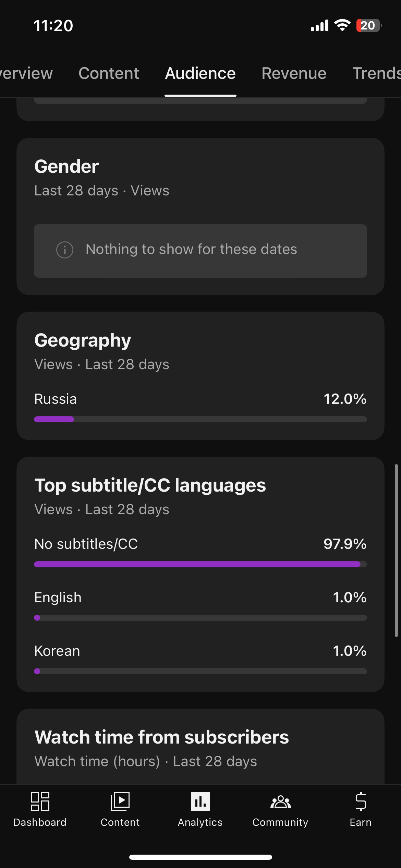This screenshot has height=868, width=401.
Task: Tap the info icon in Gender card
Action: [65, 250]
